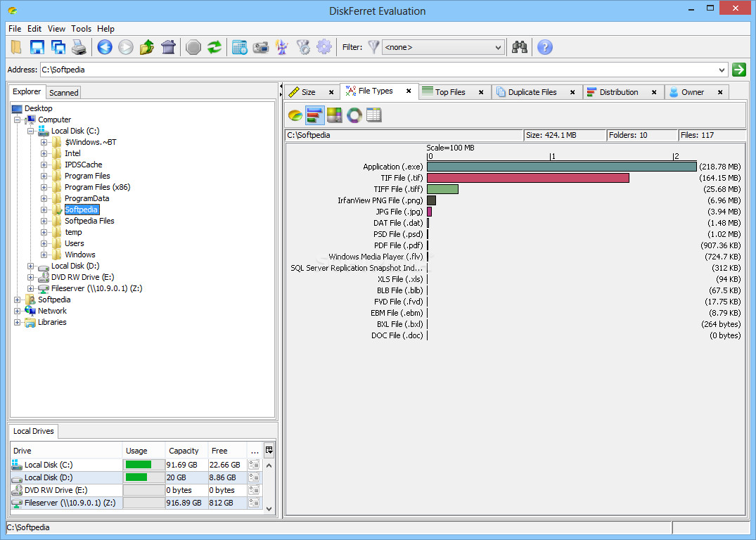Click the Address input field
This screenshot has height=540, width=756.
coord(378,70)
